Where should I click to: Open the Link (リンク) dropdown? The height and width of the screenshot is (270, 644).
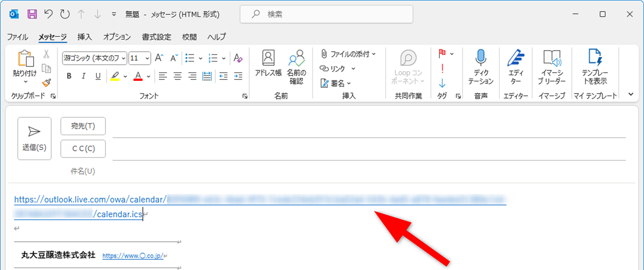(x=337, y=69)
